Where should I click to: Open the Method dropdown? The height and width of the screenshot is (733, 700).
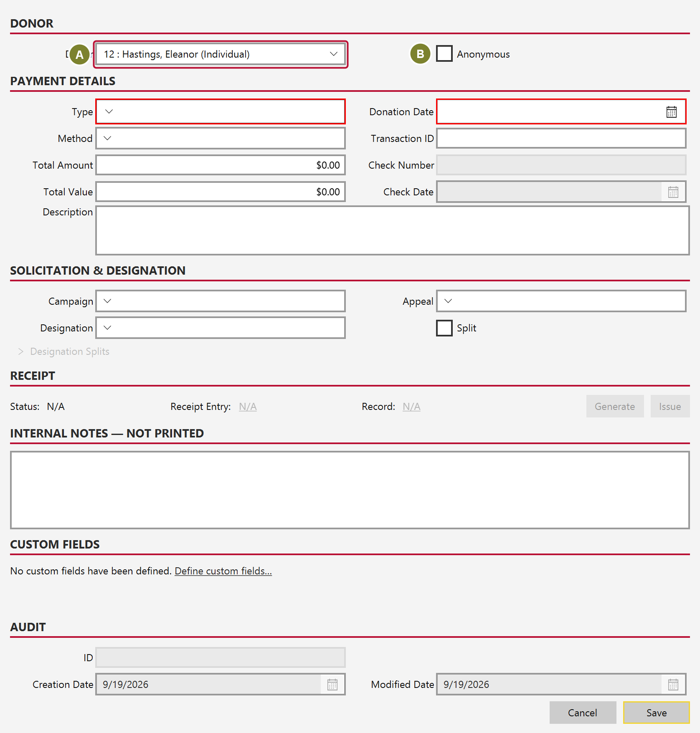click(221, 138)
